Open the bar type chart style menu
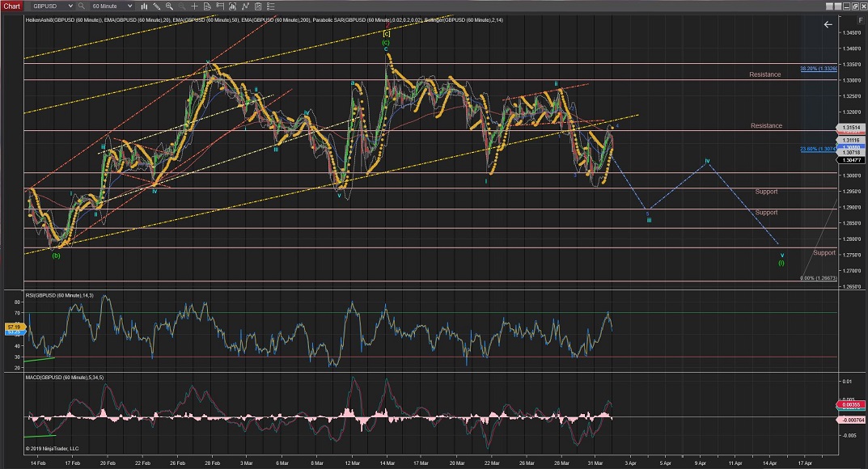The height and width of the screenshot is (469, 868). pyautogui.click(x=144, y=6)
